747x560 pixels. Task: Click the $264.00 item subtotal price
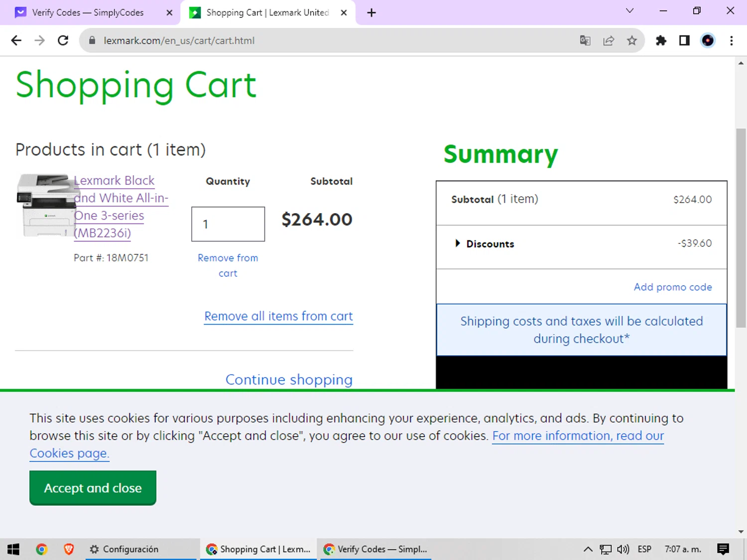(317, 220)
